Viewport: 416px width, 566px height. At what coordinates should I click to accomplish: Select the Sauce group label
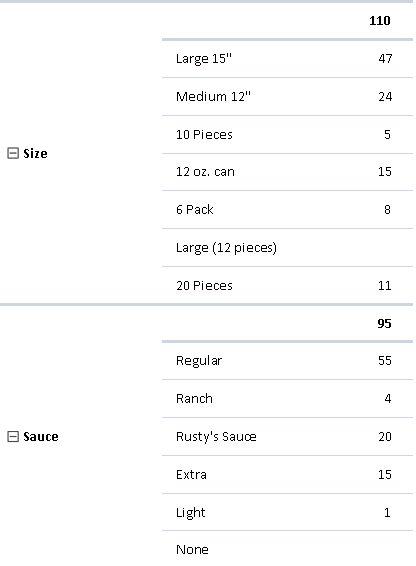click(40, 436)
